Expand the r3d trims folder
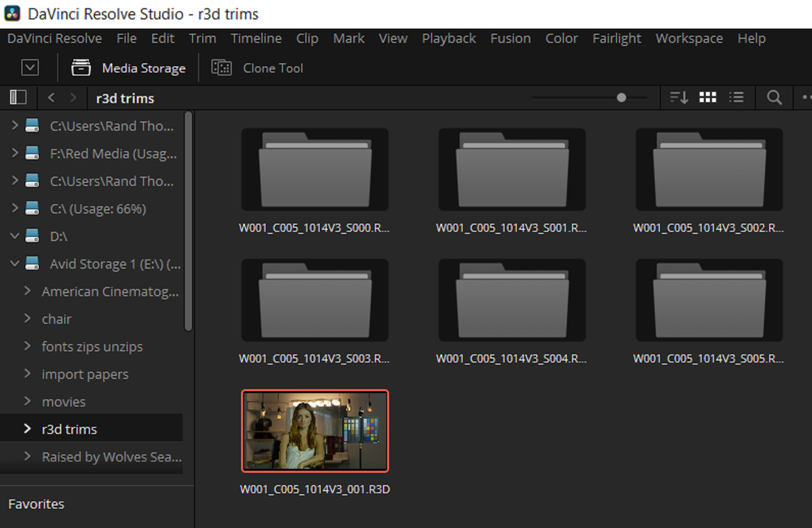The width and height of the screenshot is (812, 528). (27, 429)
